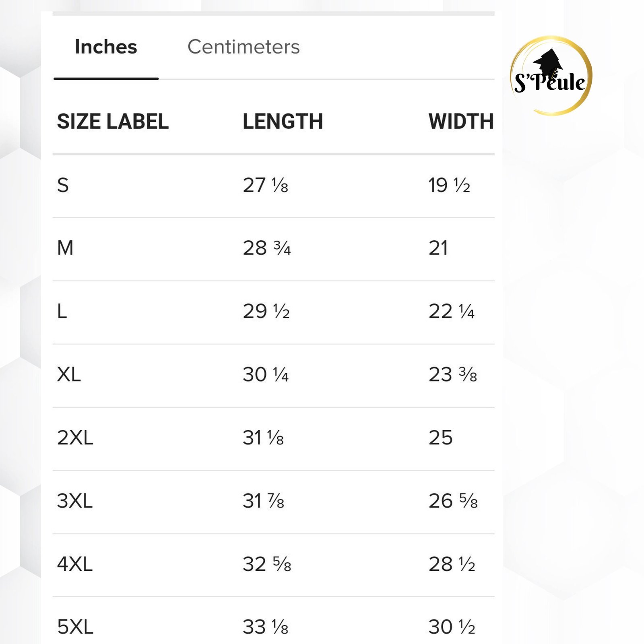Click the 23 ⅜ width value
644x644 pixels.
point(452,375)
